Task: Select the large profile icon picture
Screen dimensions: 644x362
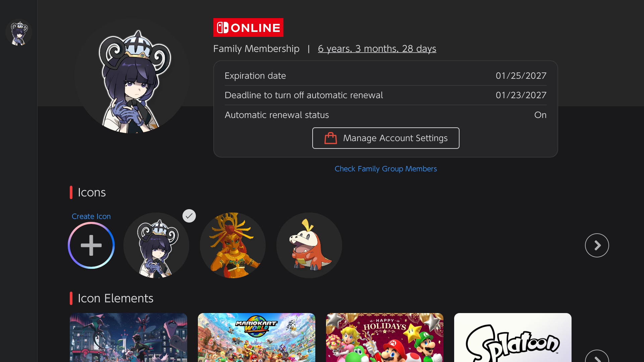Action: click(132, 76)
